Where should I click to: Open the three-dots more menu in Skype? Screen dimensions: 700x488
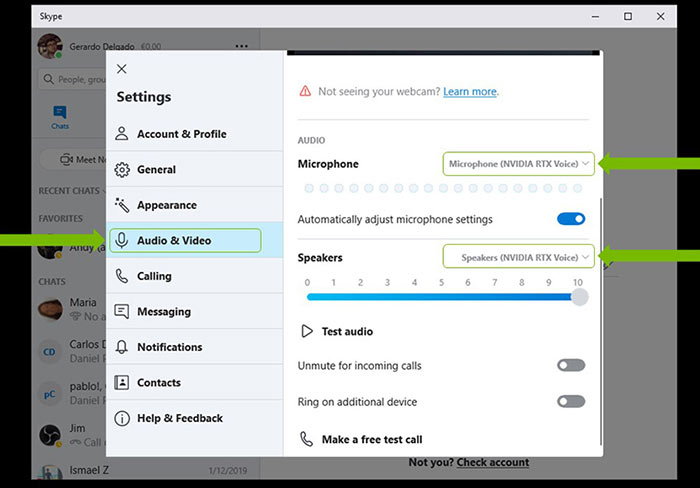[242, 46]
